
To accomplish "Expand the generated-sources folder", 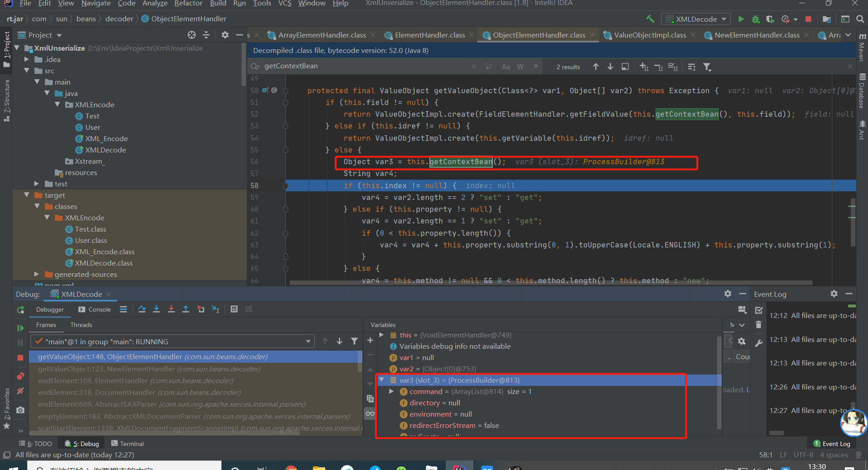I will (x=37, y=274).
